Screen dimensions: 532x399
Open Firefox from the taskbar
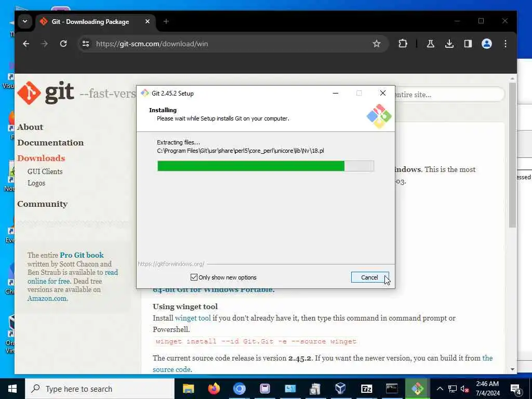pyautogui.click(x=214, y=389)
